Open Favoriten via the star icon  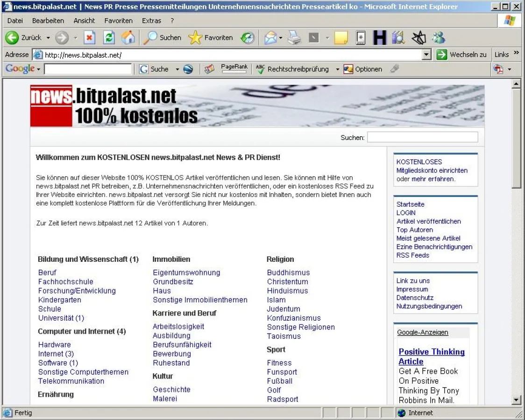[x=195, y=38]
